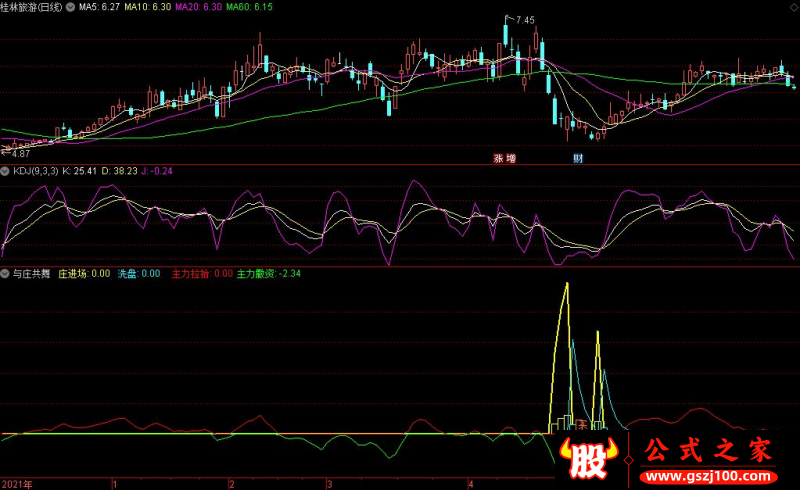Click the 公式之家 banner text
The height and width of the screenshot is (490, 800).
[709, 450]
